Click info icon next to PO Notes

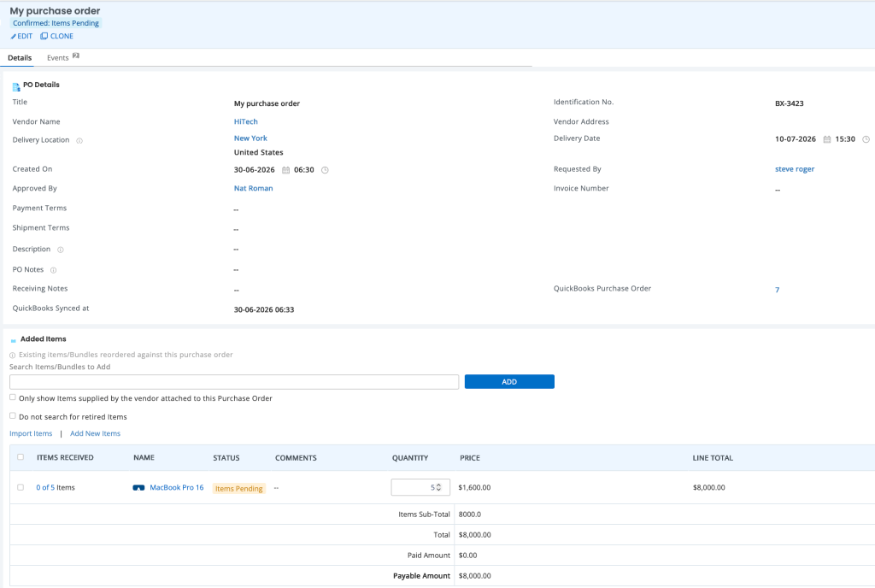coord(54,270)
